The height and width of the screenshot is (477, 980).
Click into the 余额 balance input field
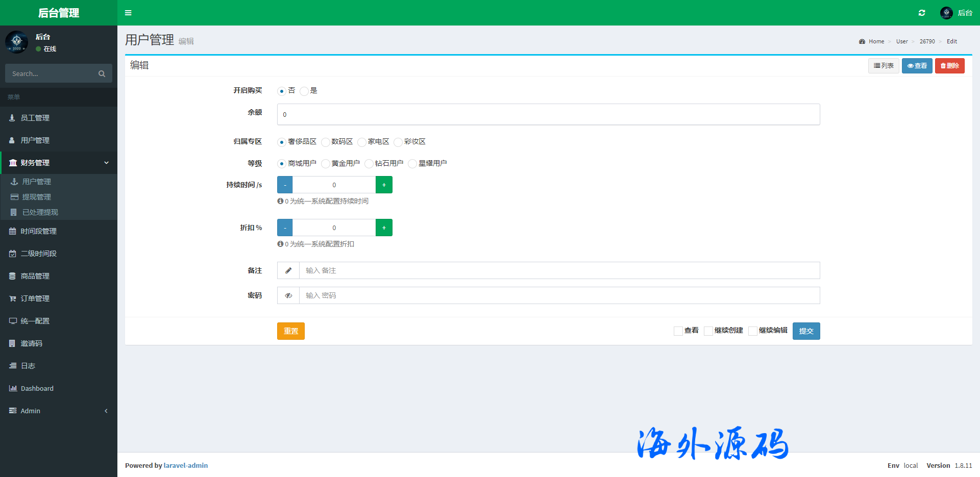(548, 114)
